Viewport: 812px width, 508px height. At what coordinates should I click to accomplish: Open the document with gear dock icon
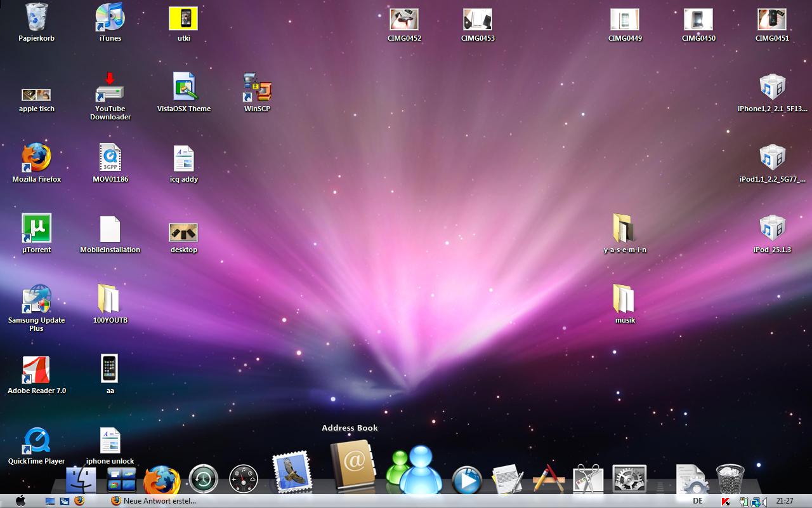tap(691, 479)
